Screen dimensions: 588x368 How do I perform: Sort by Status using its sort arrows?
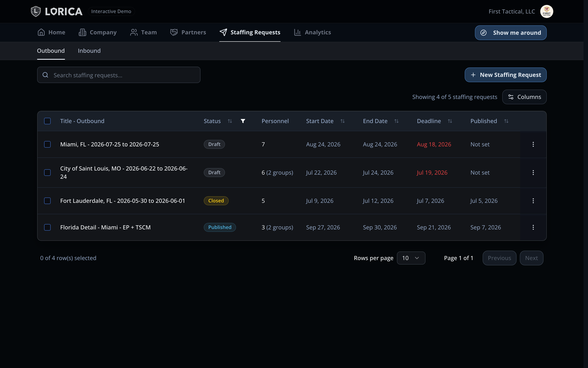[x=230, y=121]
